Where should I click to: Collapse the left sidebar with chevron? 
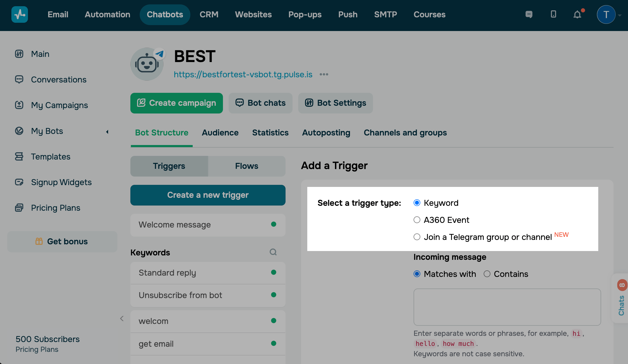pyautogui.click(x=122, y=318)
